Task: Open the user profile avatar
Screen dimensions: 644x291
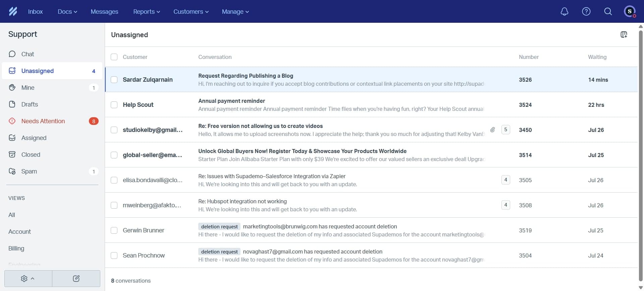Action: tap(630, 11)
